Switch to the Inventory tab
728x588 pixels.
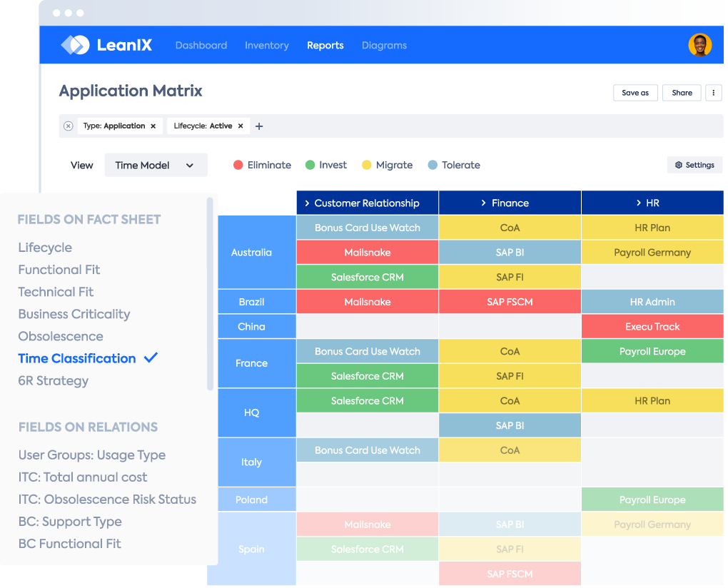tap(267, 45)
